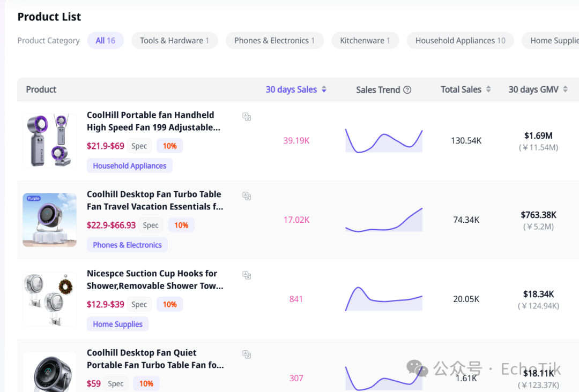Viewport: 579px width, 392px height.
Task: Click Household Appliances tag under first product
Action: (130, 165)
